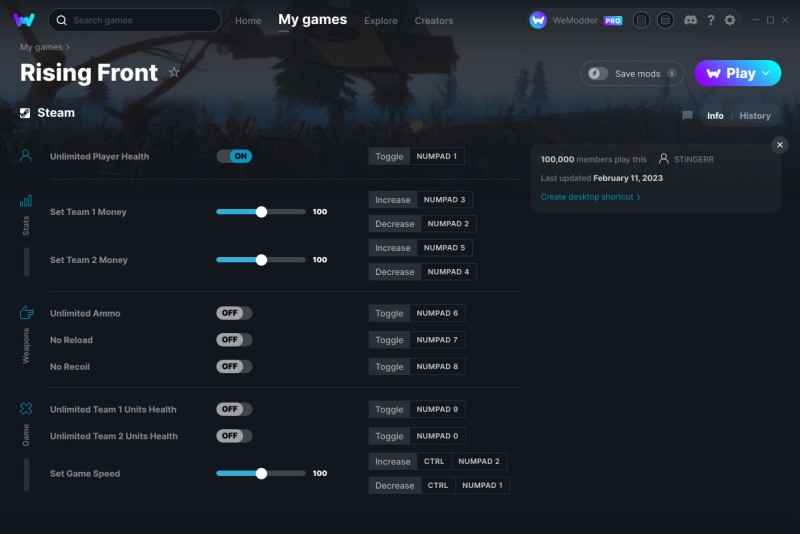Click Toggle NUMPAD 0 hotkey button

click(x=417, y=436)
